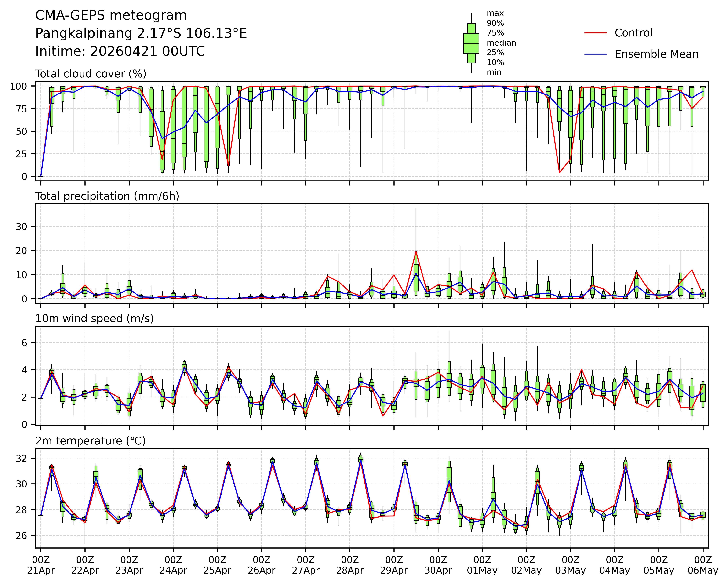Click the 00Z 06May axis label
728x585 pixels.
[703, 565]
